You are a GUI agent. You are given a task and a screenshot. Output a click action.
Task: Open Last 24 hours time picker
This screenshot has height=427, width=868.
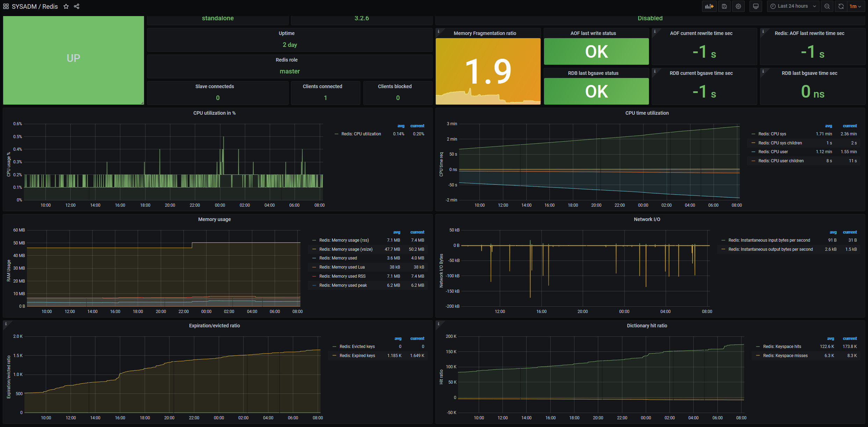pyautogui.click(x=793, y=6)
